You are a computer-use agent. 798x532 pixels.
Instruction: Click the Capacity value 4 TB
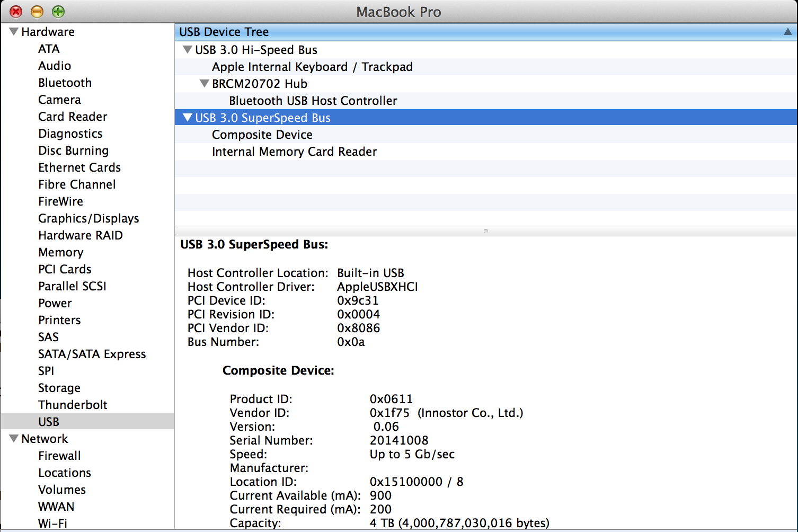[x=459, y=523]
